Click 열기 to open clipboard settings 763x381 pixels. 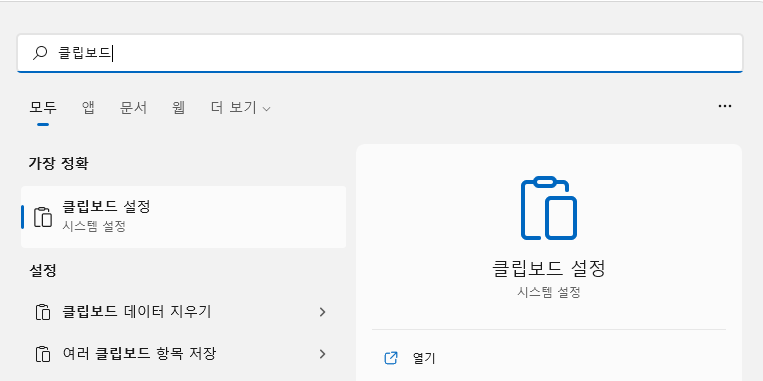[x=423, y=359]
